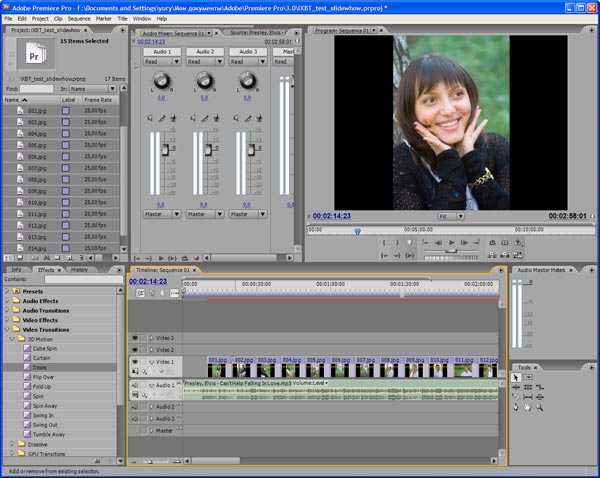
Task: Toggle the Video 1 track eye icon
Action: point(135,362)
